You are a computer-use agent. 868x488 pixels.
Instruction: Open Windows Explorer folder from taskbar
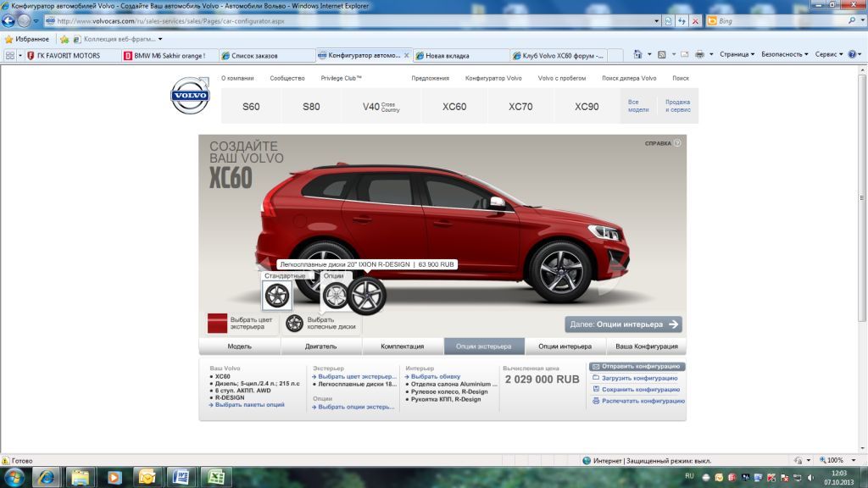pyautogui.click(x=81, y=477)
